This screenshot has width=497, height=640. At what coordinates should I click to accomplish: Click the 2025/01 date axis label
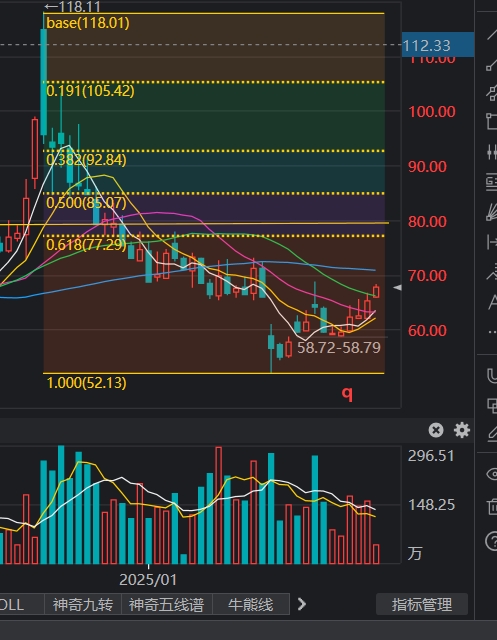[148, 580]
